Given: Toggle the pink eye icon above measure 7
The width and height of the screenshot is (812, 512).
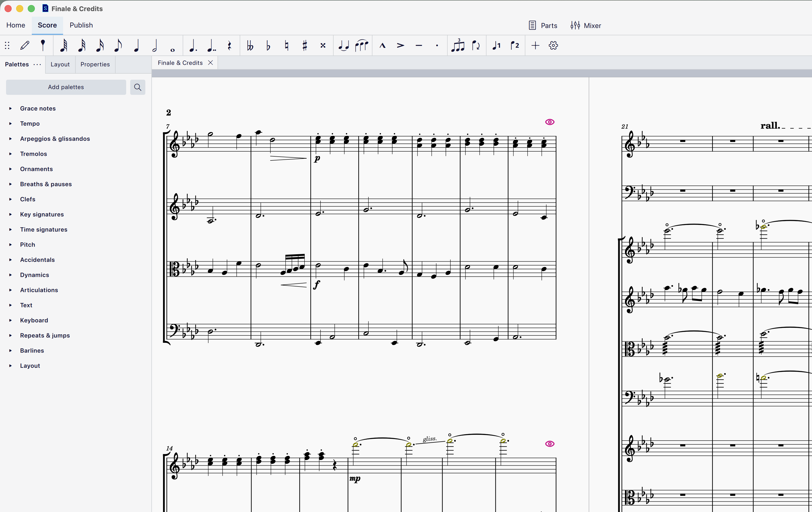Looking at the screenshot, I should coord(550,122).
